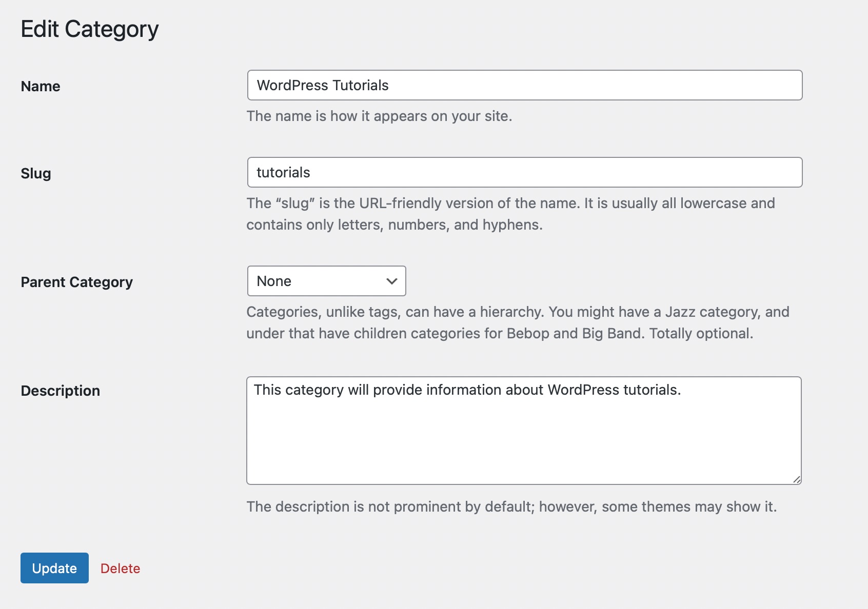Viewport: 868px width, 609px height.
Task: Click the Name field label
Action: coord(41,86)
